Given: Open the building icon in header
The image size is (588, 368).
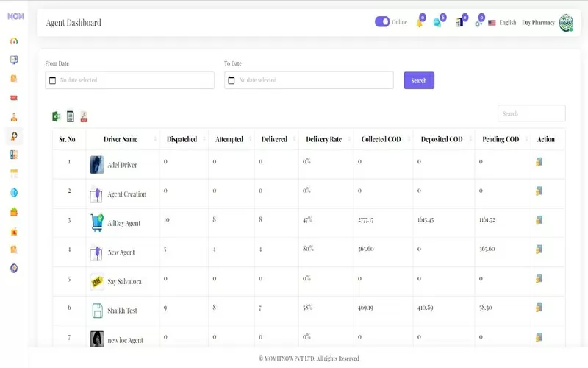Looking at the screenshot, I should coord(461,22).
